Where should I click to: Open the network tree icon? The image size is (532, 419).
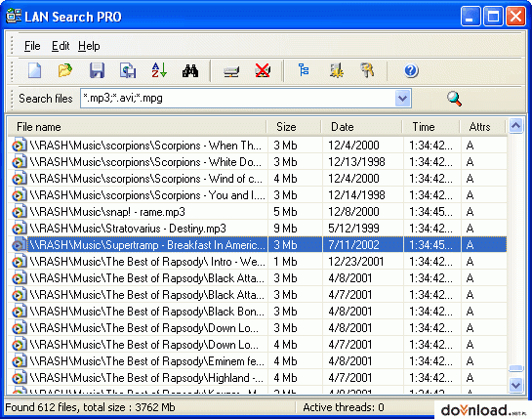pos(304,70)
